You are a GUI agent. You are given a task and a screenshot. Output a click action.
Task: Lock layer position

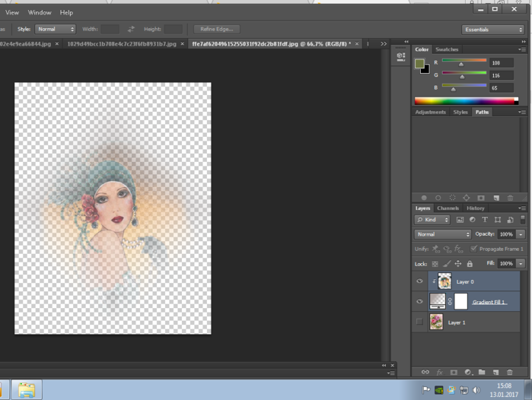[x=458, y=264]
